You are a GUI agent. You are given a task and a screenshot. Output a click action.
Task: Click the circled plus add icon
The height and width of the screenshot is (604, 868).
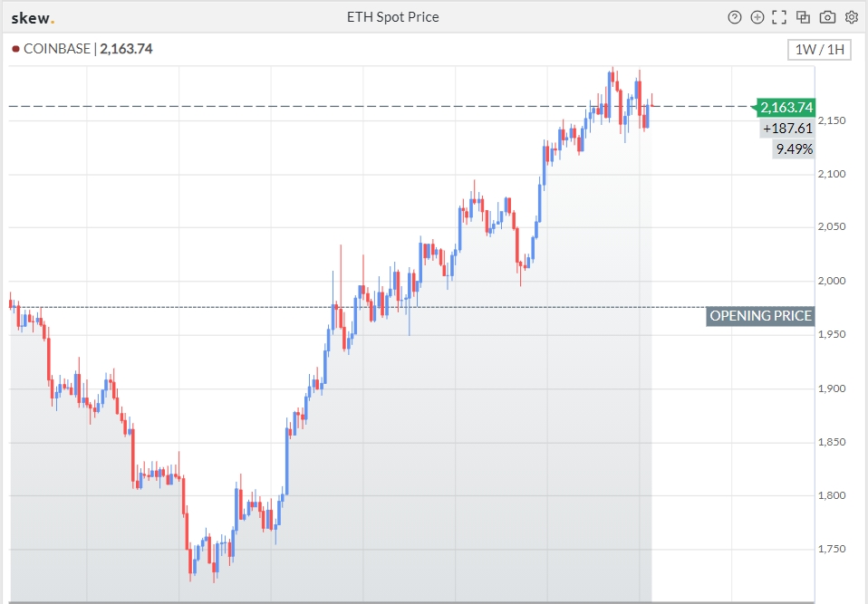coord(757,17)
